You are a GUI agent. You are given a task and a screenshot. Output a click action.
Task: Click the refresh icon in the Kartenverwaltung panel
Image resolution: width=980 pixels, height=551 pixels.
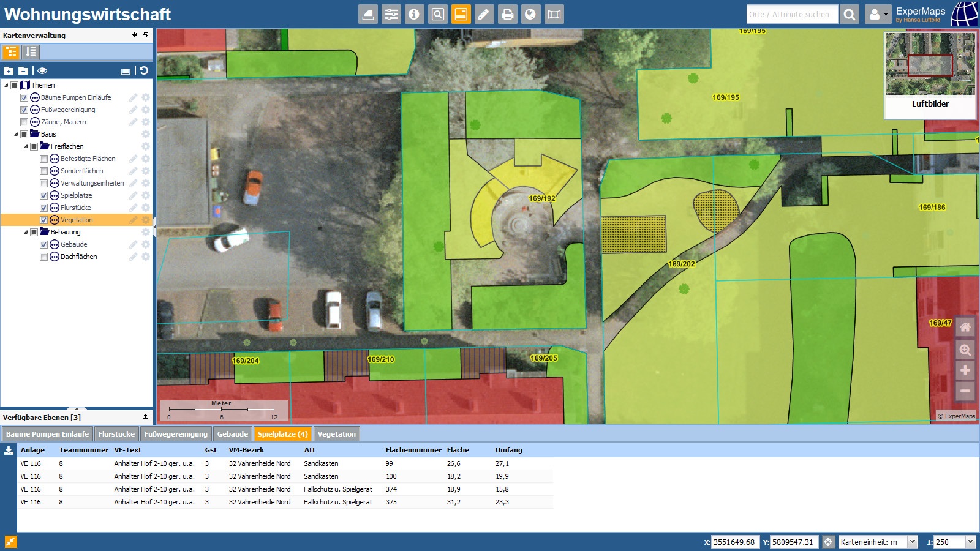click(143, 70)
